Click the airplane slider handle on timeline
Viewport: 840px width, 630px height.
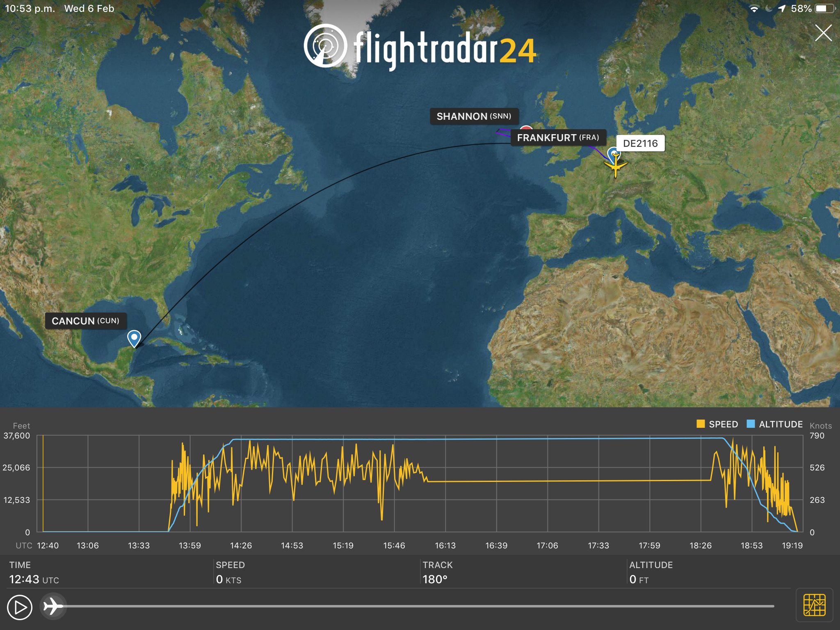point(53,606)
